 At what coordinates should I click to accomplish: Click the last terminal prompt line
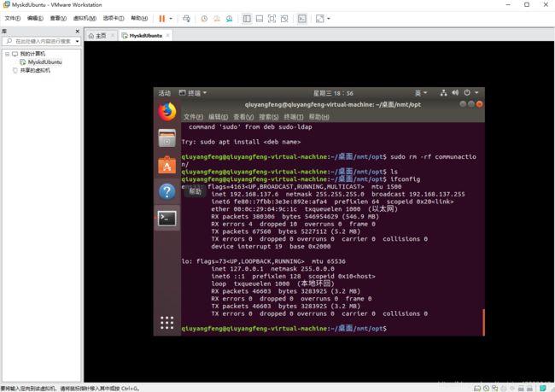(x=284, y=329)
